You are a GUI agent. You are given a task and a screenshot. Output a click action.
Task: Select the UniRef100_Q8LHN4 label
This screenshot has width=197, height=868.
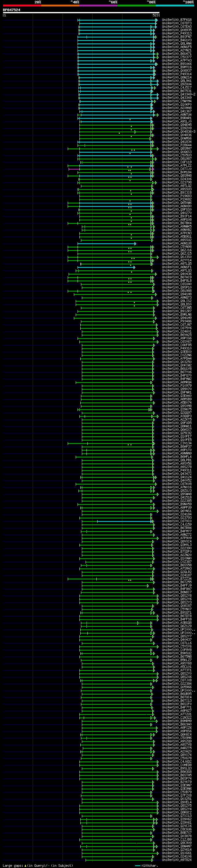pyautogui.click(x=177, y=43)
